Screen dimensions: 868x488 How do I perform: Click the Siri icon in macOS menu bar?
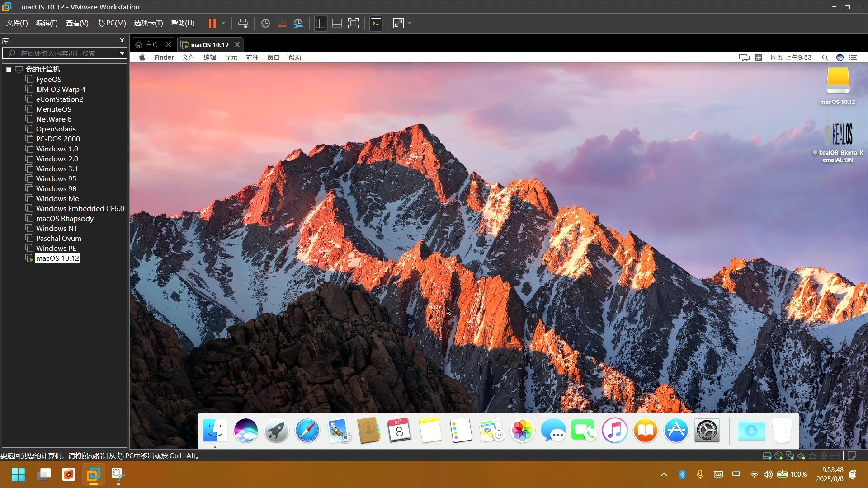[x=840, y=57]
